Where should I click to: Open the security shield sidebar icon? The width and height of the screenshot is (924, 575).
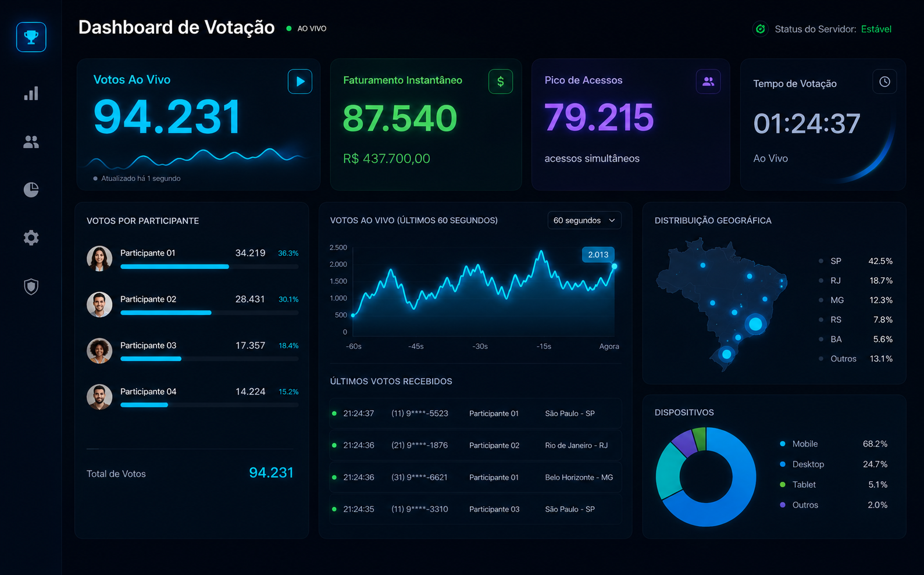click(x=31, y=287)
